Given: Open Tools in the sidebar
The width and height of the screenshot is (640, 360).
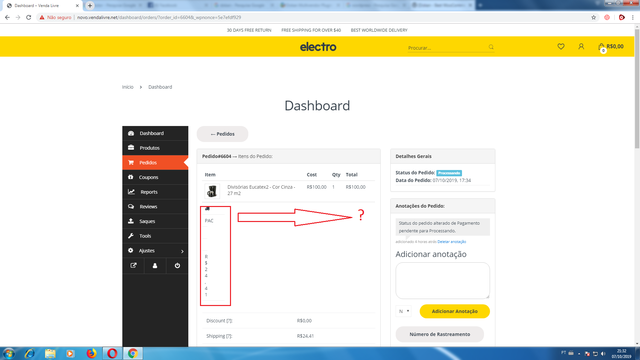Looking at the screenshot, I should click(155, 236).
